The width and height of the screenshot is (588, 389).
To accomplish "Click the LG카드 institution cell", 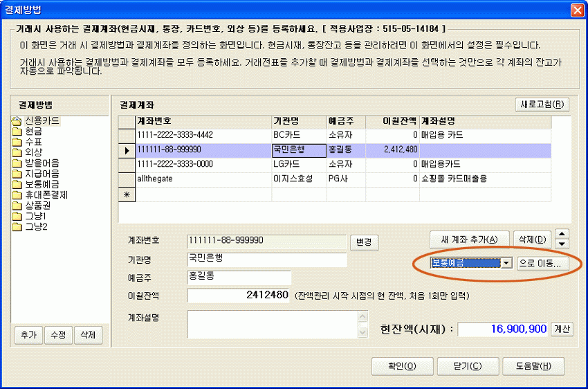I will click(300, 165).
